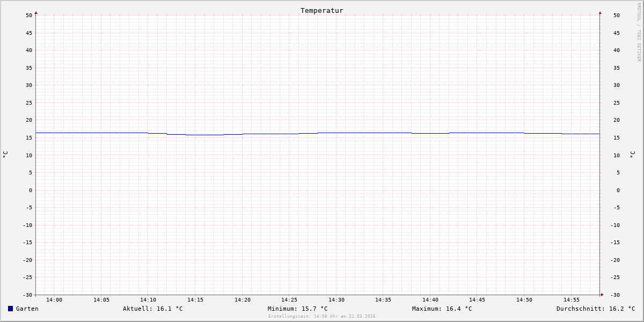
Task: Click the '°C' unit label on left axis
Action: pyautogui.click(x=5, y=155)
